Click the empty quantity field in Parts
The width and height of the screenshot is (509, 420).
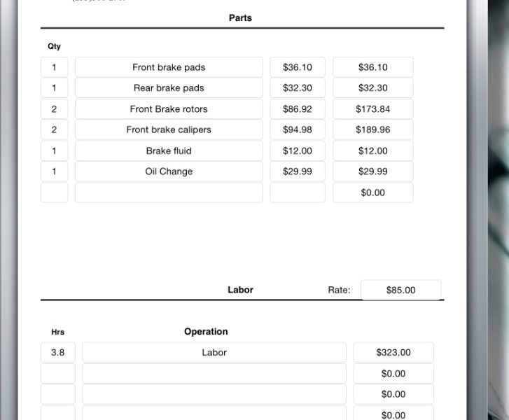point(55,192)
